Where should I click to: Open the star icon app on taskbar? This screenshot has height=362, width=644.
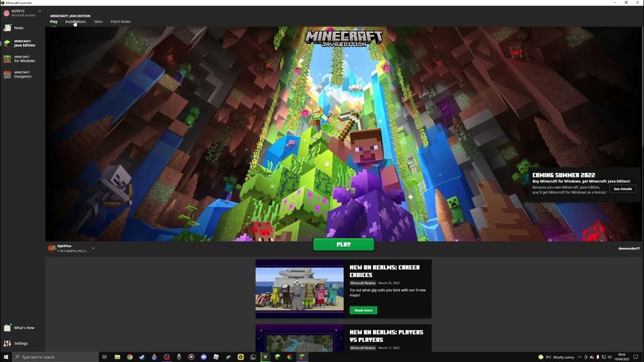pyautogui.click(x=265, y=357)
